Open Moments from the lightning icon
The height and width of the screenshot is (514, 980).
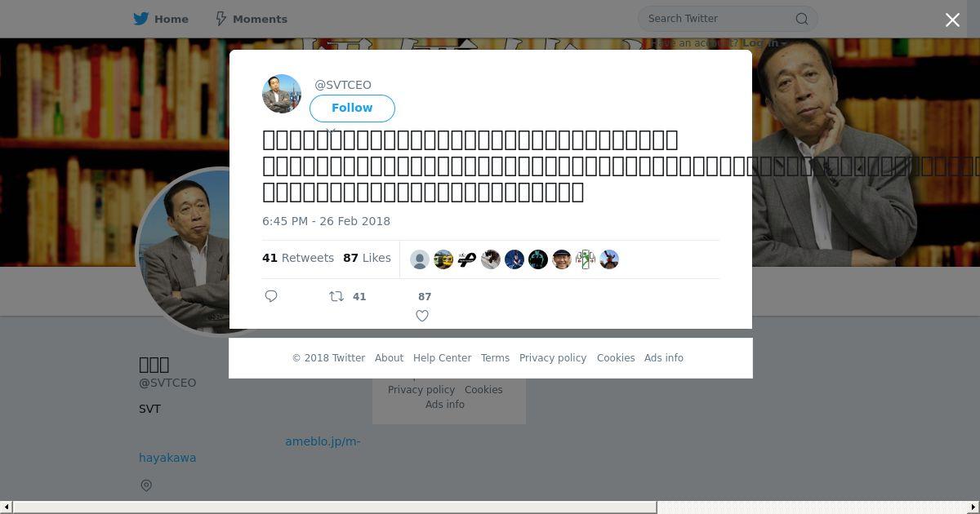coord(220,19)
